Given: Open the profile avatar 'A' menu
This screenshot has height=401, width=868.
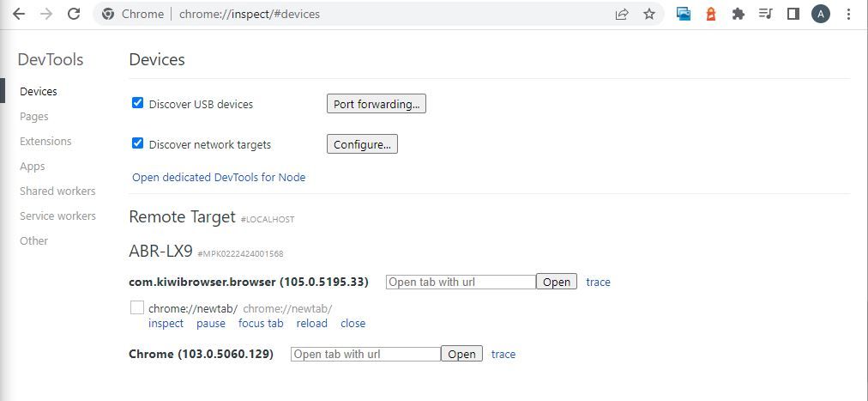Looking at the screenshot, I should coord(821,15).
